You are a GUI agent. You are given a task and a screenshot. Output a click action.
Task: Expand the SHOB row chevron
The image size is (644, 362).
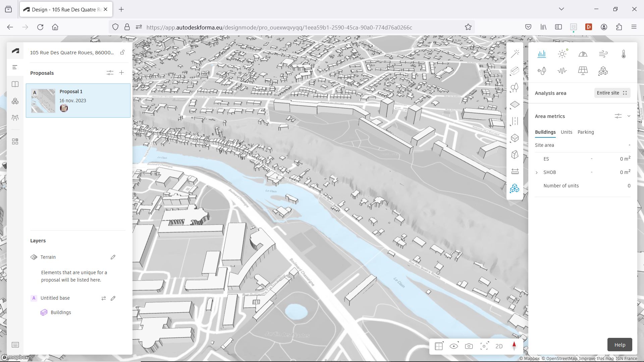point(537,173)
